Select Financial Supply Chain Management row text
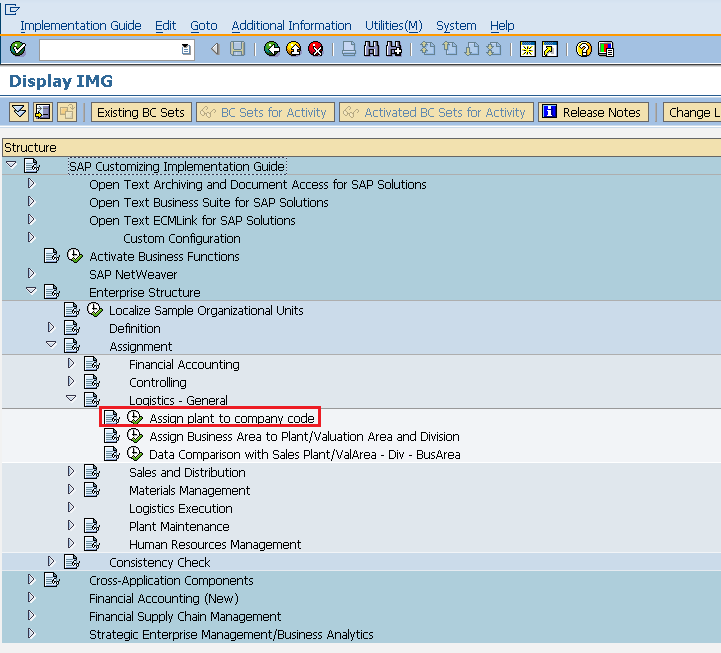Screen dimensions: 721x653 tap(185, 617)
